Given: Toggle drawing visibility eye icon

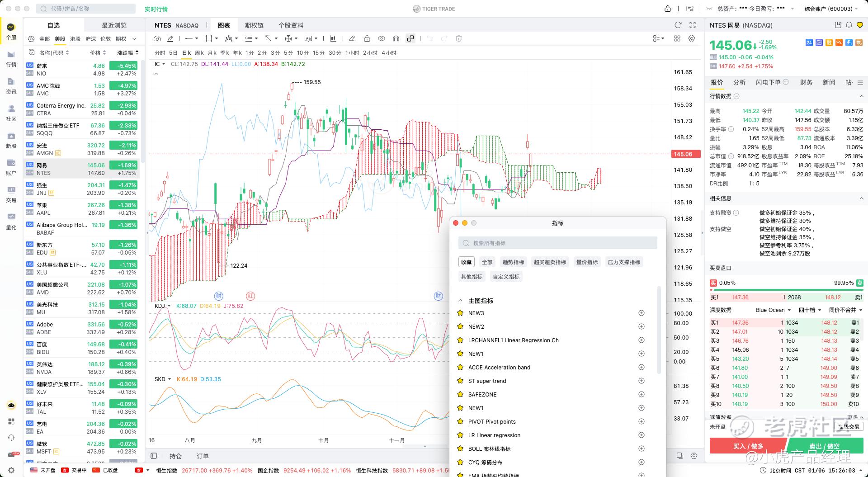Looking at the screenshot, I should [382, 39].
